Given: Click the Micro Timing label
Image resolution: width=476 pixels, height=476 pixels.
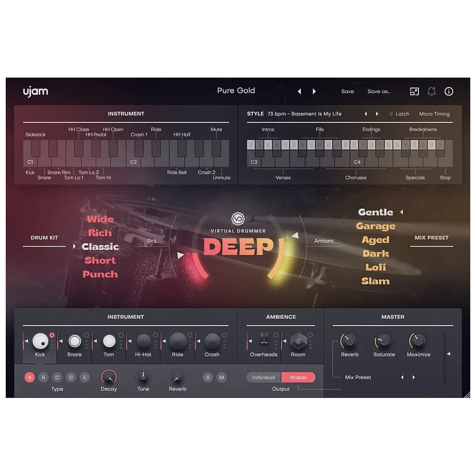Looking at the screenshot, I should 434,114.
